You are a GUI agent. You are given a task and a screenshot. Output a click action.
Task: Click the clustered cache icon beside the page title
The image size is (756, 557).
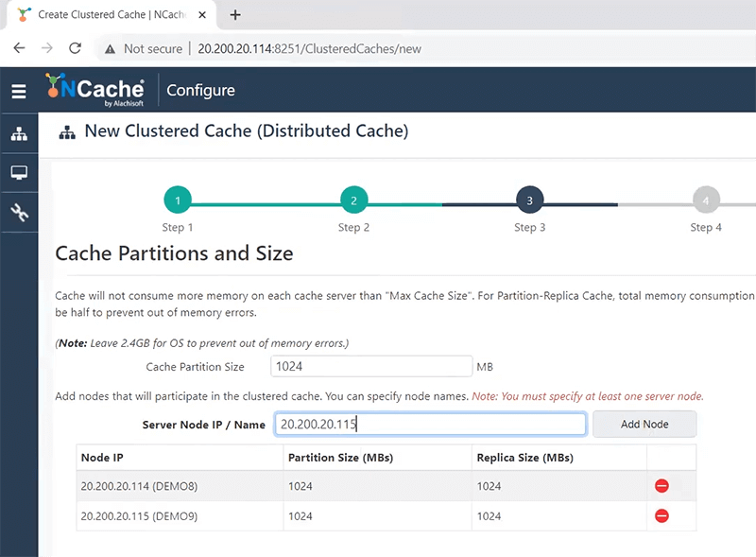click(x=67, y=131)
